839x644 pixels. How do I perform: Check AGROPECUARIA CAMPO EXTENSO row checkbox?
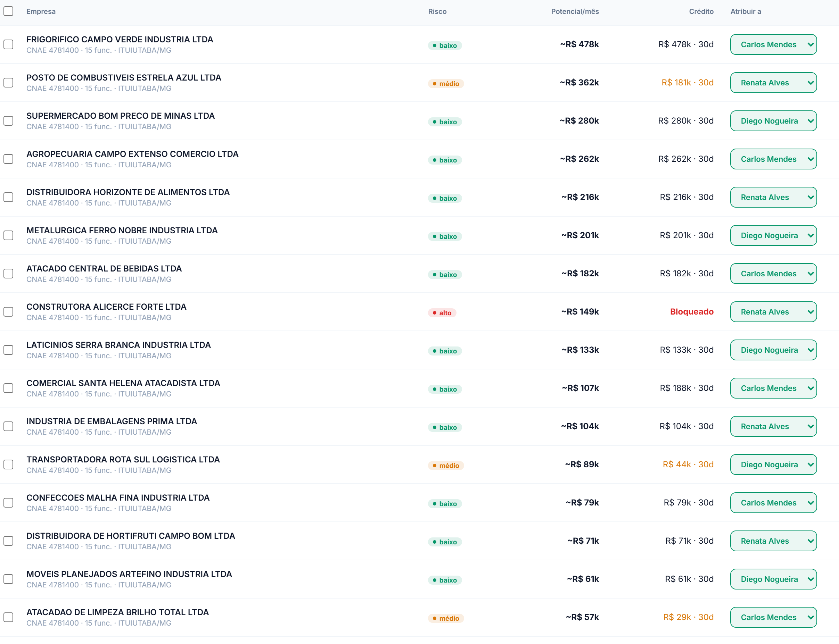pos(8,159)
